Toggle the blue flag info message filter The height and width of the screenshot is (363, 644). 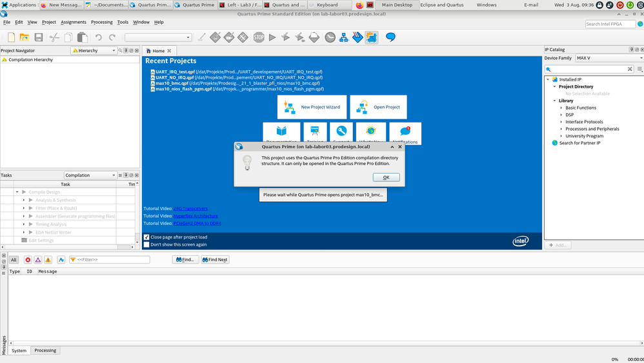[x=61, y=260]
